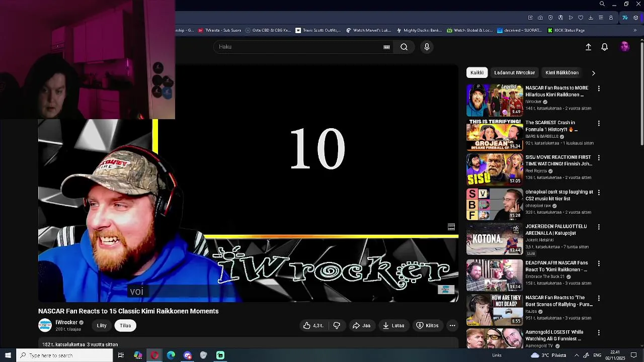Image resolution: width=644 pixels, height=362 pixels.
Task: Open the KICK Status Page bookmark
Action: coord(566,30)
